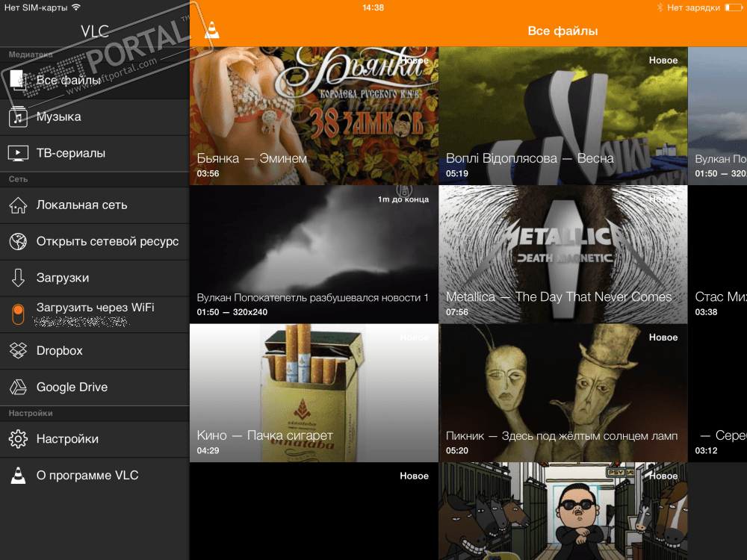Click the Все файлы header title

(x=562, y=31)
